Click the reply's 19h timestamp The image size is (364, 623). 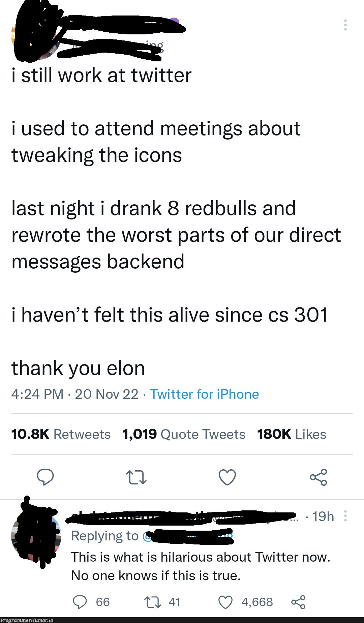click(323, 516)
